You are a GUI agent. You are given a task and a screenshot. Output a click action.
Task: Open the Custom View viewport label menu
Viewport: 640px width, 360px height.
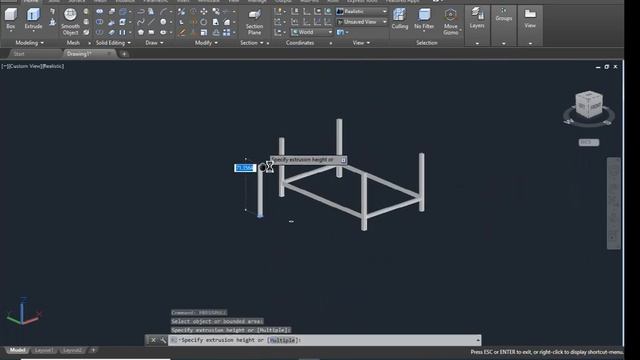click(x=25, y=66)
